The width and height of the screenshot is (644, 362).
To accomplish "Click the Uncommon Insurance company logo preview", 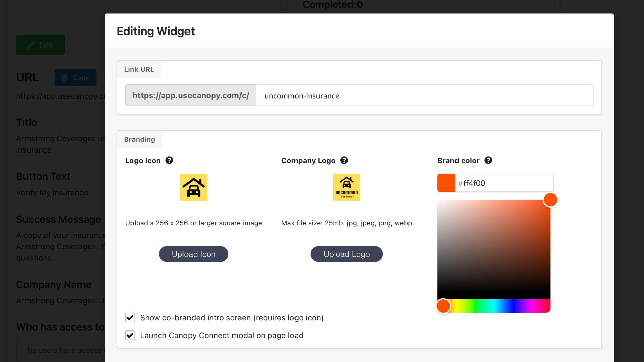I will pyautogui.click(x=346, y=187).
